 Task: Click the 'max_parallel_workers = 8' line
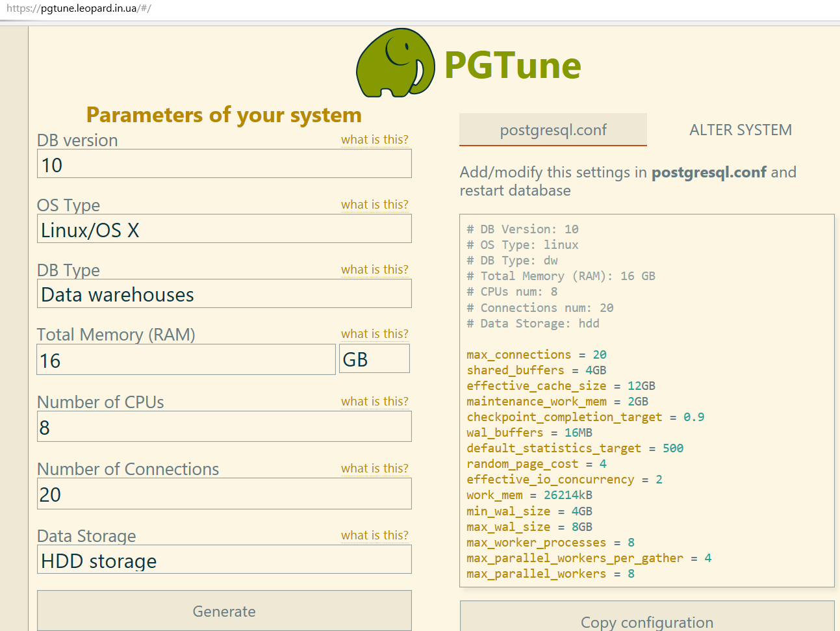tap(551, 574)
